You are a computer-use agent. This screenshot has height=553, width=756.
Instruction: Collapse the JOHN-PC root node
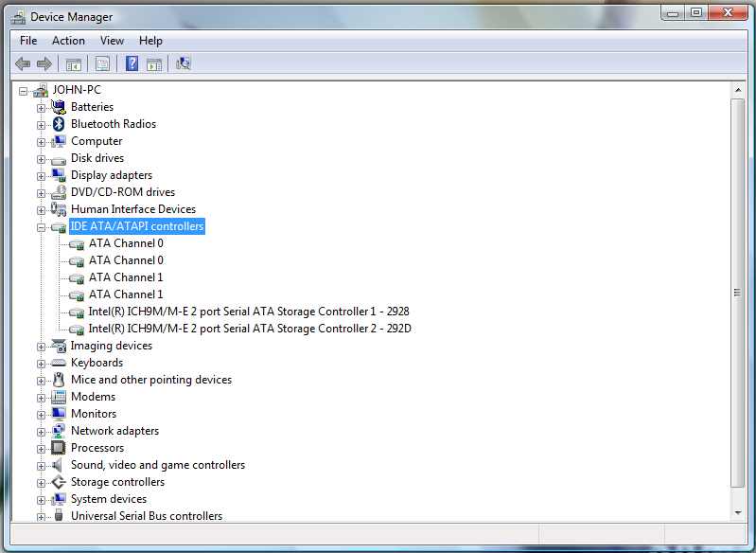point(23,91)
